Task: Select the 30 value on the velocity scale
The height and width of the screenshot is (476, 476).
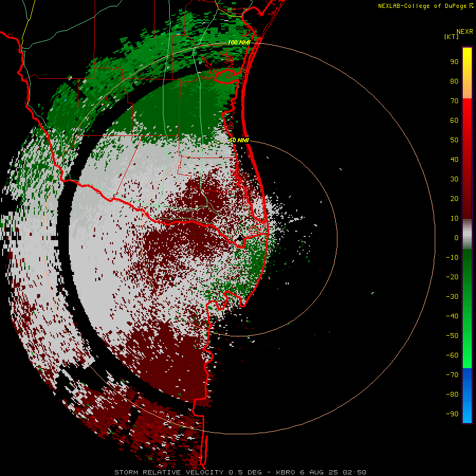Action: point(454,179)
